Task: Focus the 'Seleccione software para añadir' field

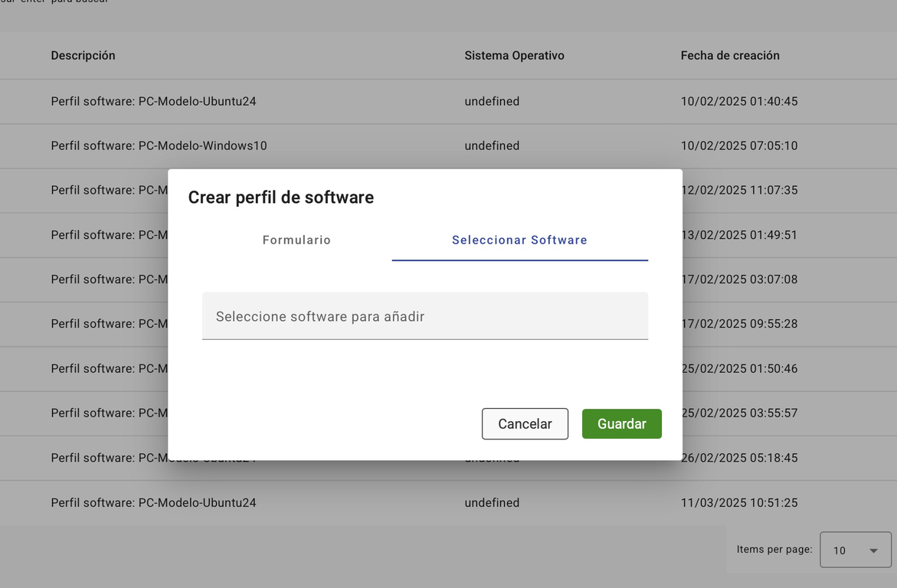Action: tap(424, 316)
